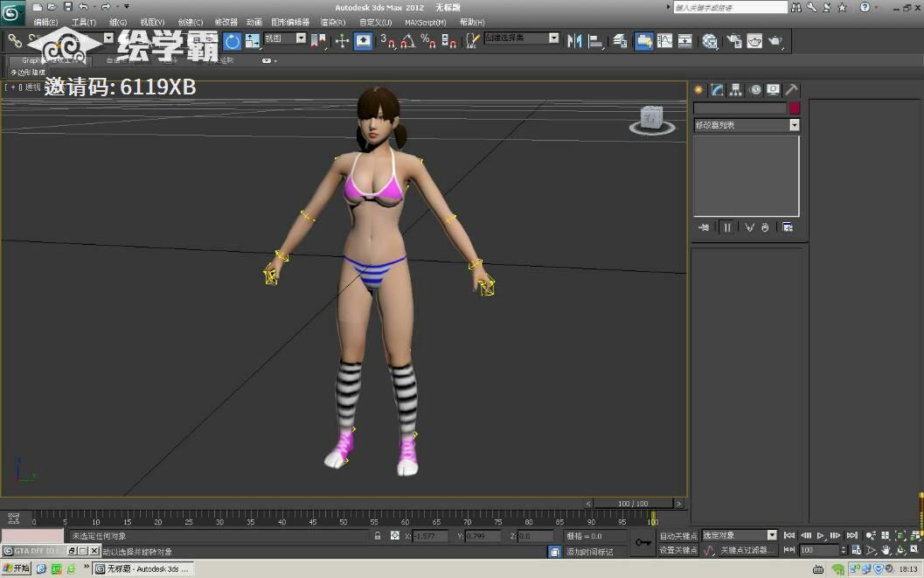Click the Select and Link chain icon

click(14, 40)
